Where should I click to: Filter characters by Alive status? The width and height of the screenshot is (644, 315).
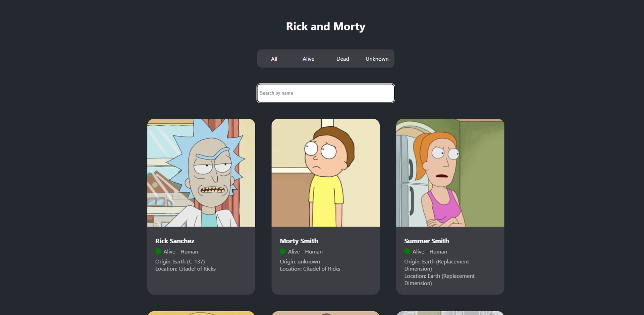(x=308, y=59)
